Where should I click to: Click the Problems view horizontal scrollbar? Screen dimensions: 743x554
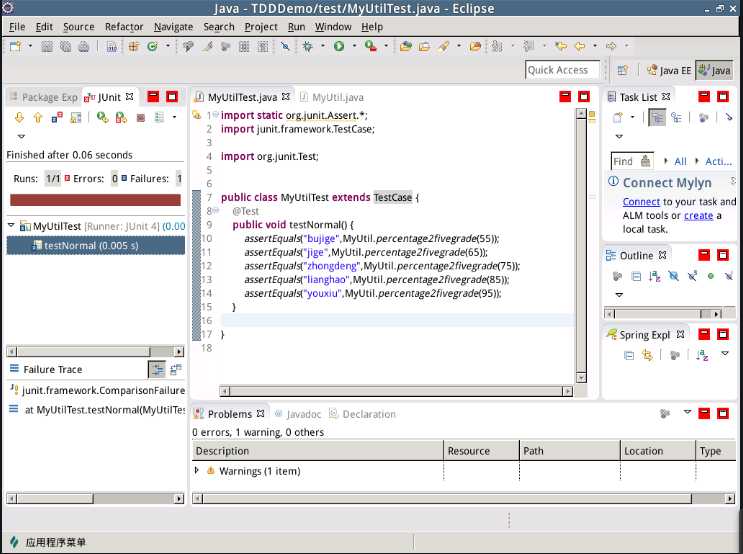(464, 499)
